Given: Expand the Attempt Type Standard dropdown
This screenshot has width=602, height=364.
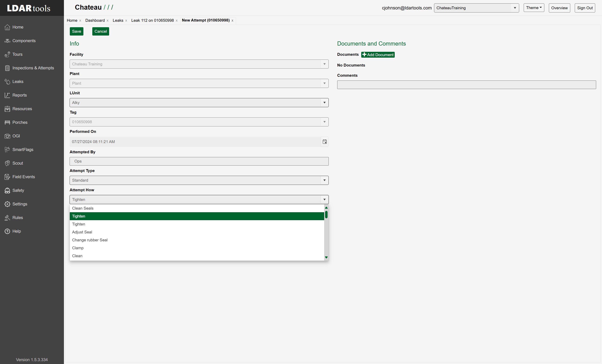Looking at the screenshot, I should (x=325, y=180).
